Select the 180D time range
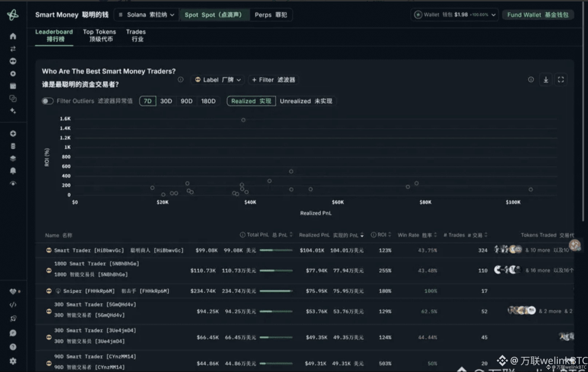 click(208, 101)
